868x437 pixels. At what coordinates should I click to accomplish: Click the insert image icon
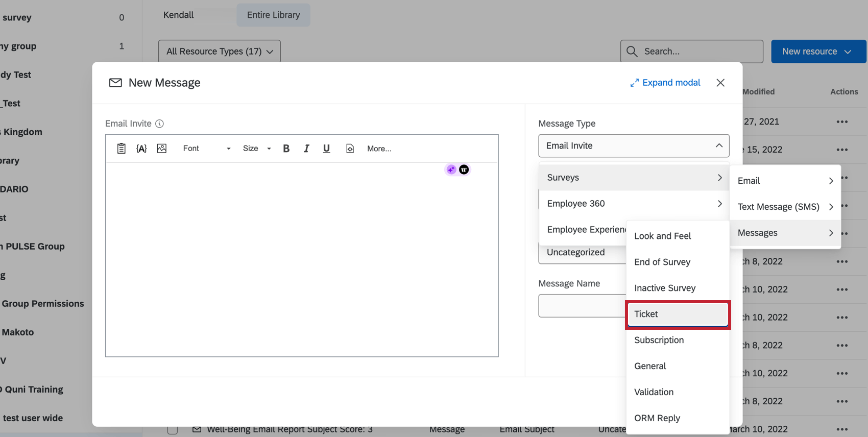pos(162,149)
